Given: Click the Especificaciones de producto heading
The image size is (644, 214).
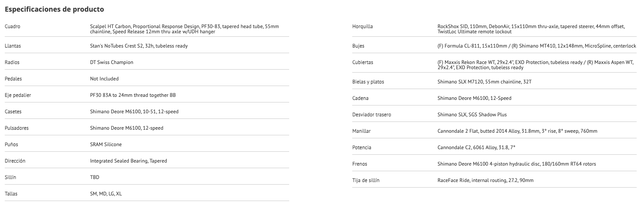Looking at the screenshot, I should click(x=54, y=9).
